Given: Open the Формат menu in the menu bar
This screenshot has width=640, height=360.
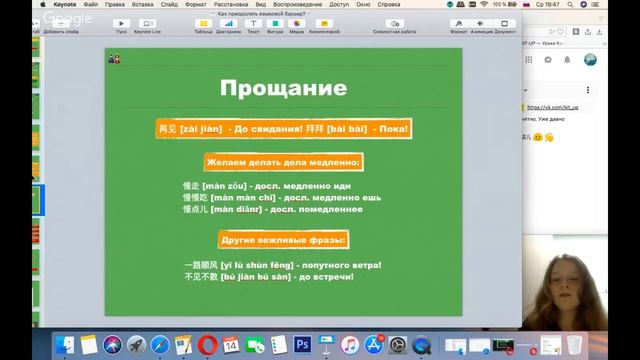Looking at the screenshot, I should point(196,4).
